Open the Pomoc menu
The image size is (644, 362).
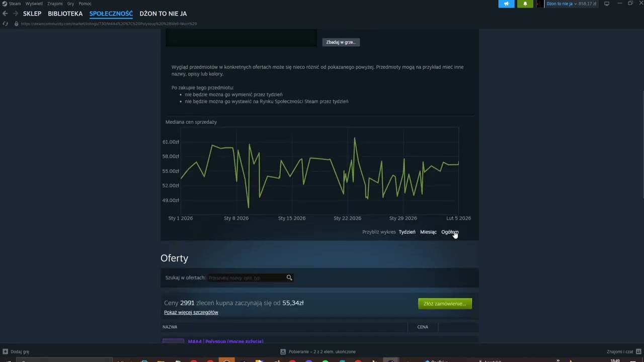click(85, 4)
